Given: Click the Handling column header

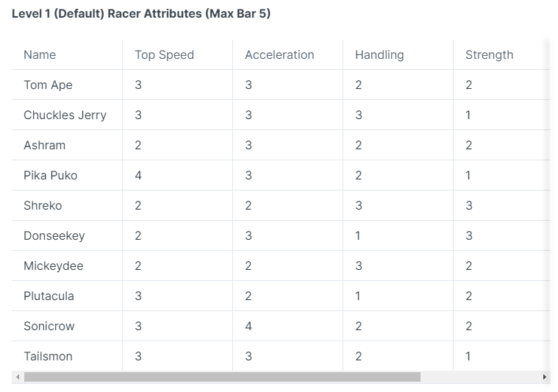Looking at the screenshot, I should pyautogui.click(x=398, y=55).
